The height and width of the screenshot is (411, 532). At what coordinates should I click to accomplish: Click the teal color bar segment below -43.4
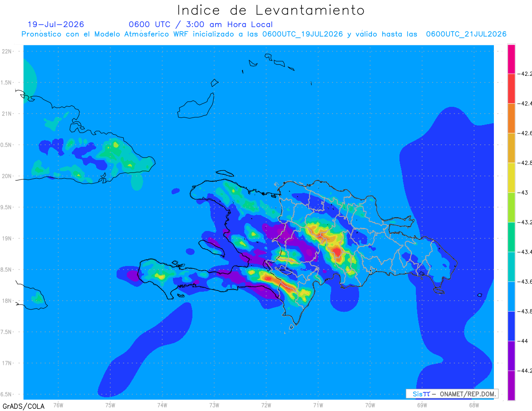tap(511, 267)
